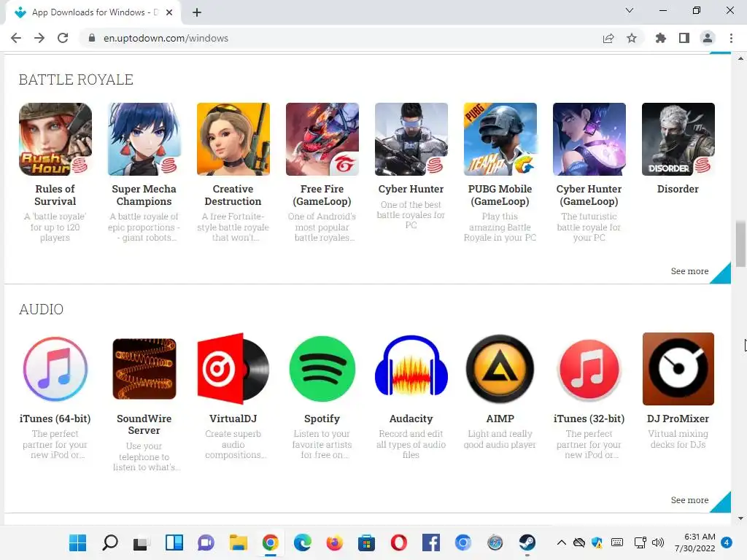This screenshot has width=747, height=560.
Task: Expand the tab search chevron
Action: point(630,10)
